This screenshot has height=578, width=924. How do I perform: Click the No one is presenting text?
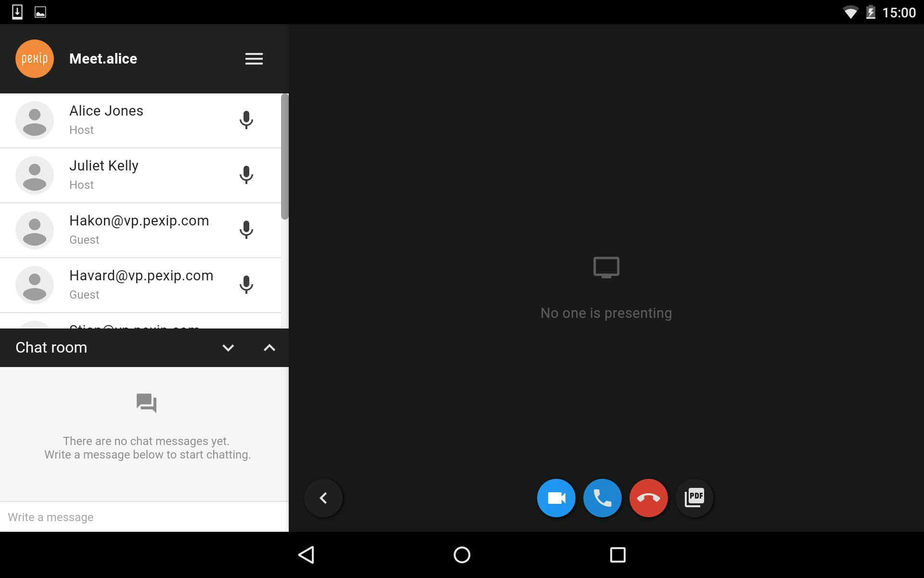[x=606, y=313]
